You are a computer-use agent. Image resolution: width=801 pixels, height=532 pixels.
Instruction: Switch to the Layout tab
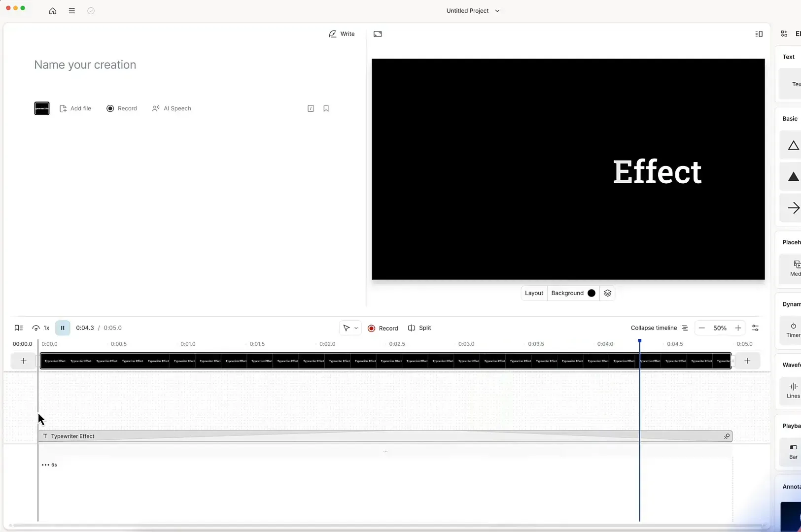tap(534, 293)
